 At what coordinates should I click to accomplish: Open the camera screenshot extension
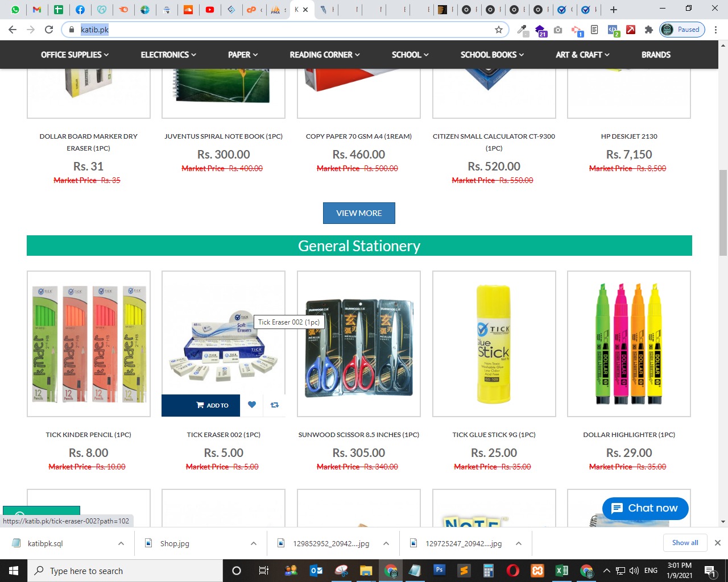click(x=558, y=30)
